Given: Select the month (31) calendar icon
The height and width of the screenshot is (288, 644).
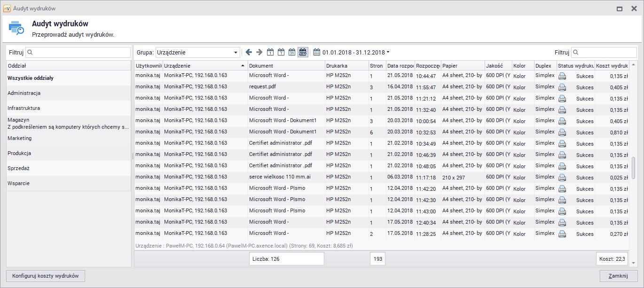Looking at the screenshot, I should [292, 52].
